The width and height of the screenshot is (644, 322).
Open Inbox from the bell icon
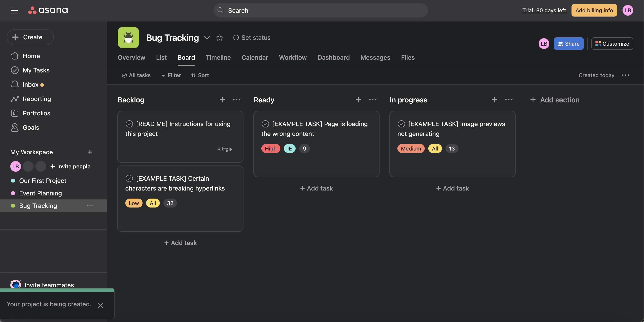pos(15,85)
